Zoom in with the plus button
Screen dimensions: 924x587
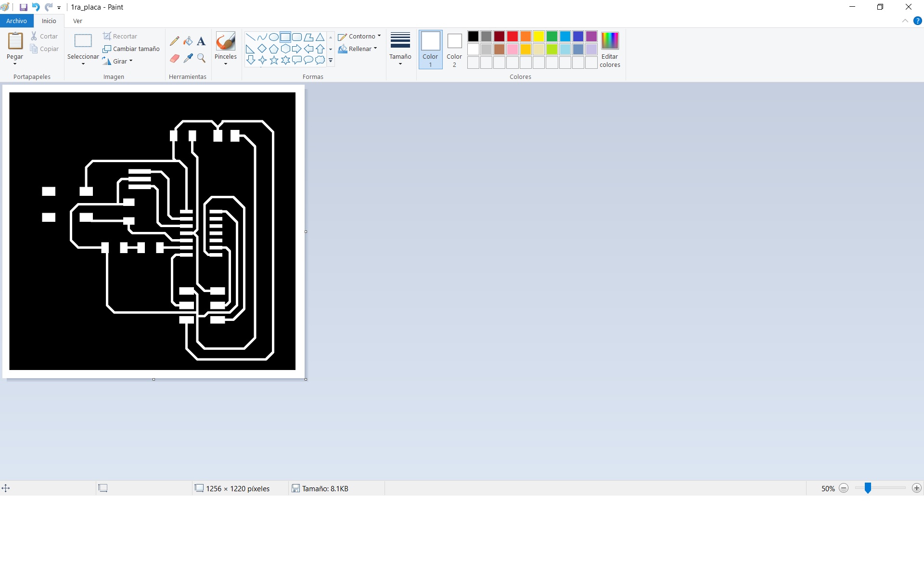click(916, 488)
